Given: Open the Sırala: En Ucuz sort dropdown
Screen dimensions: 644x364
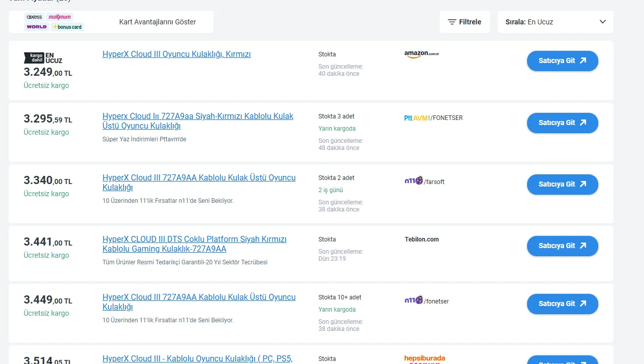Looking at the screenshot, I should pyautogui.click(x=555, y=22).
